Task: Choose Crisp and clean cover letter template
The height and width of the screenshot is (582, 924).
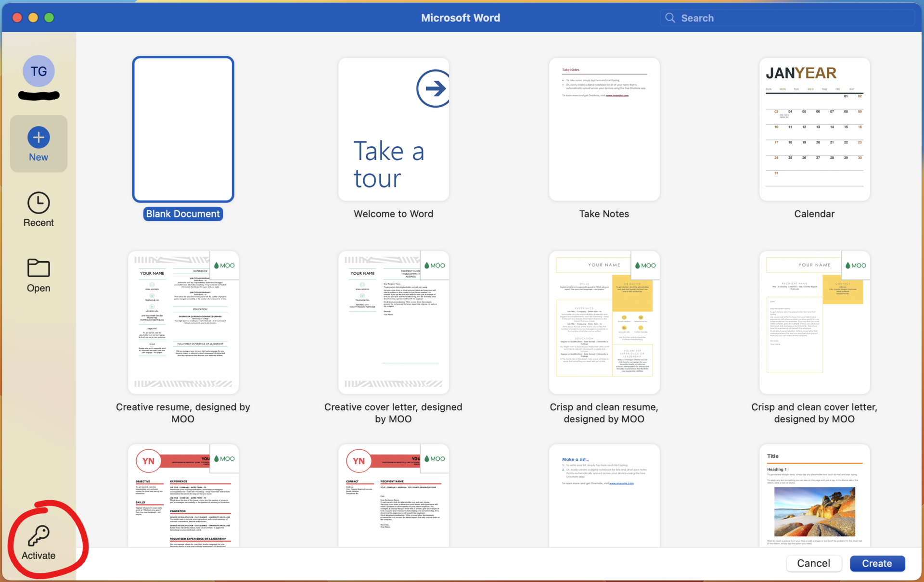Action: pyautogui.click(x=814, y=322)
